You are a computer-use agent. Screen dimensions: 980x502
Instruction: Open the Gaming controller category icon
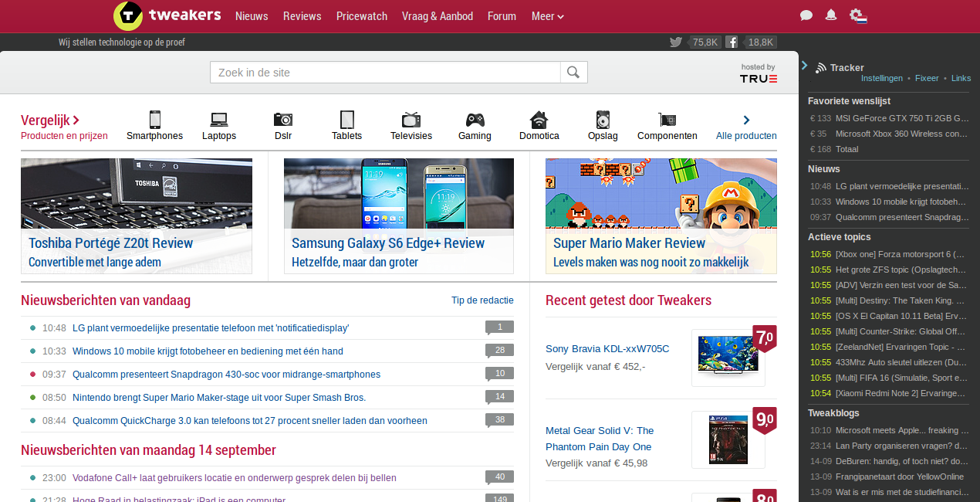[475, 120]
